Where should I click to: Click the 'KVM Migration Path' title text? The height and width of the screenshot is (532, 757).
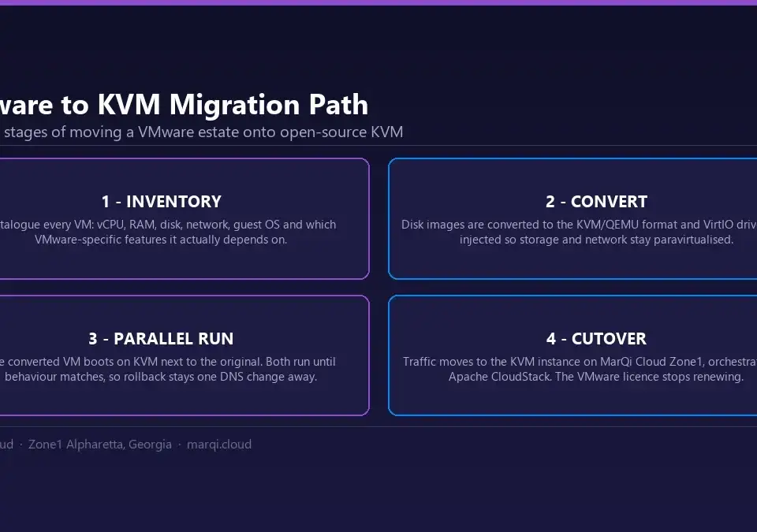(233, 104)
